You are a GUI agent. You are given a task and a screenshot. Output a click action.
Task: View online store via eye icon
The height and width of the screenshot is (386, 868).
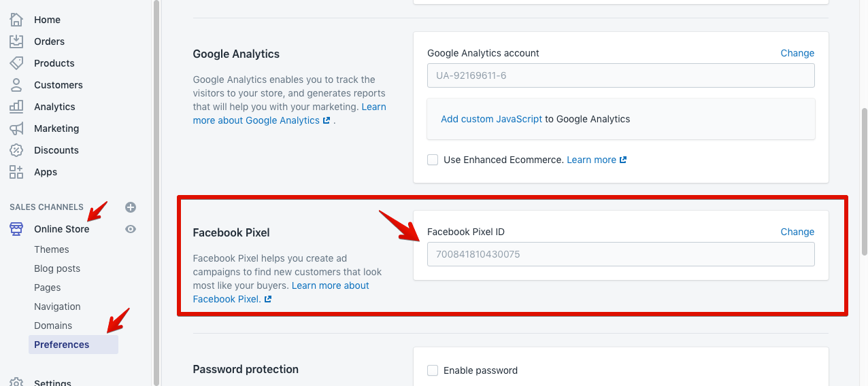point(131,229)
